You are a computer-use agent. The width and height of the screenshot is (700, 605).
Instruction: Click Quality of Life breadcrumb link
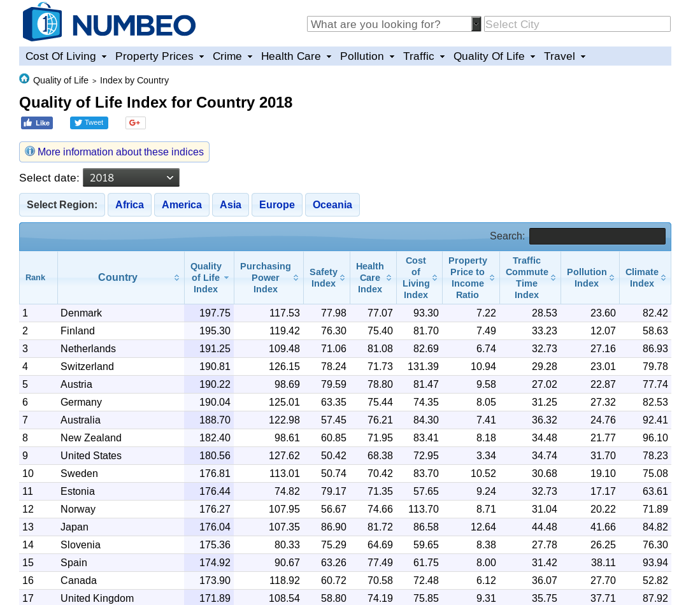click(61, 80)
